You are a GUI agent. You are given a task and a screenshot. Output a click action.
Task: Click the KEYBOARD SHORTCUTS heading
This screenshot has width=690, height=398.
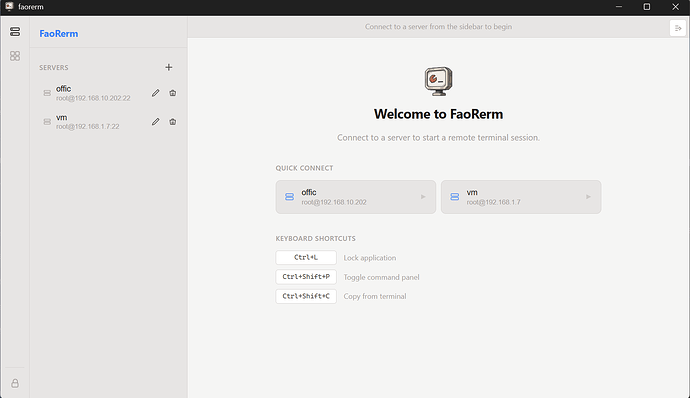point(316,239)
